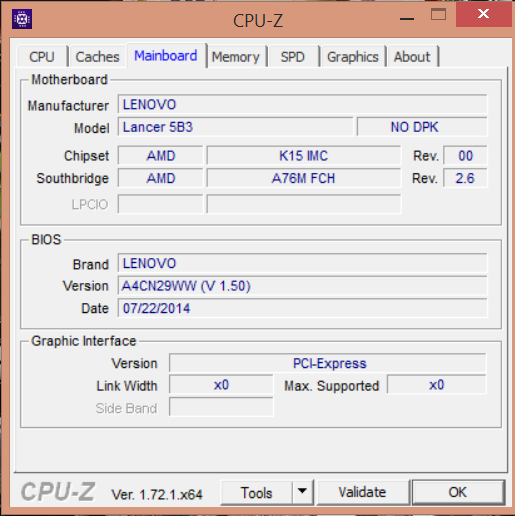
Task: Go to the SPD tab
Action: (293, 57)
